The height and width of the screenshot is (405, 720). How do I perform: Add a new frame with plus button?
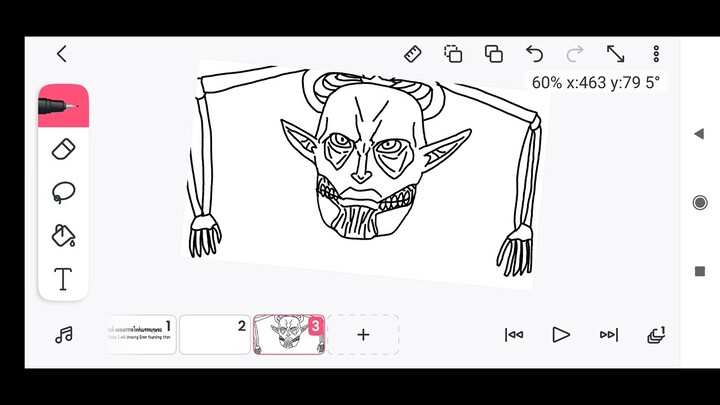coord(363,335)
